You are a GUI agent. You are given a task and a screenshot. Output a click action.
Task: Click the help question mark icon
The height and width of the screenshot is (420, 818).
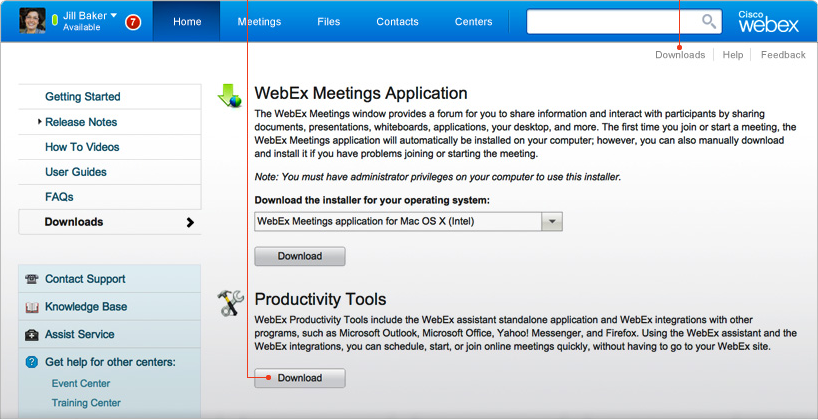(x=32, y=362)
